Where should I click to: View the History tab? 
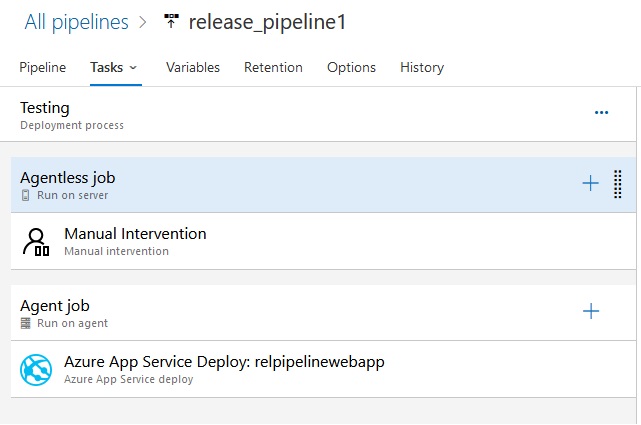(422, 67)
